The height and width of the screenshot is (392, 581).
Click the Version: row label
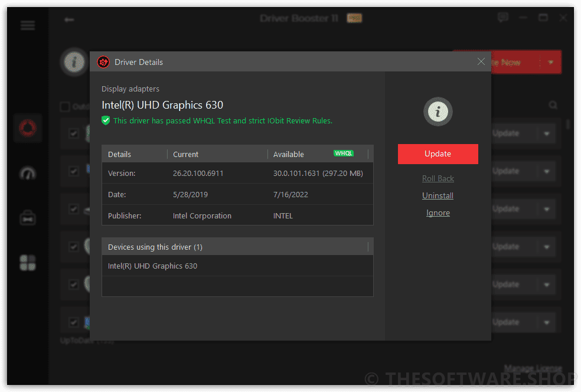122,174
